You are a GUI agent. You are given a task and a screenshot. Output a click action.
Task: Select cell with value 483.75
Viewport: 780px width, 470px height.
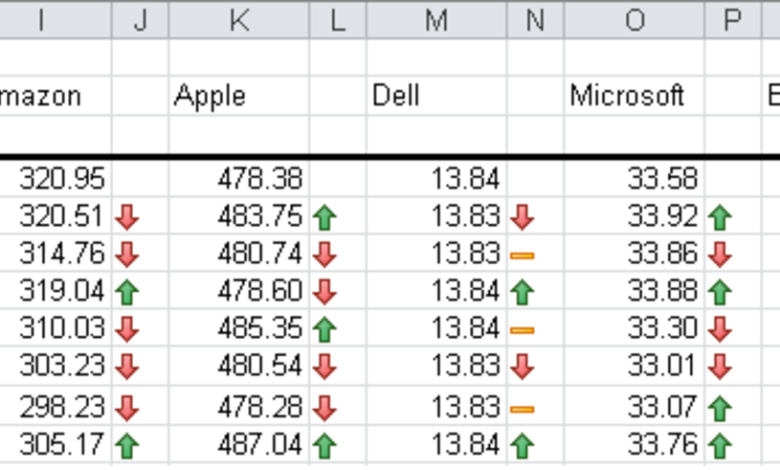(239, 216)
